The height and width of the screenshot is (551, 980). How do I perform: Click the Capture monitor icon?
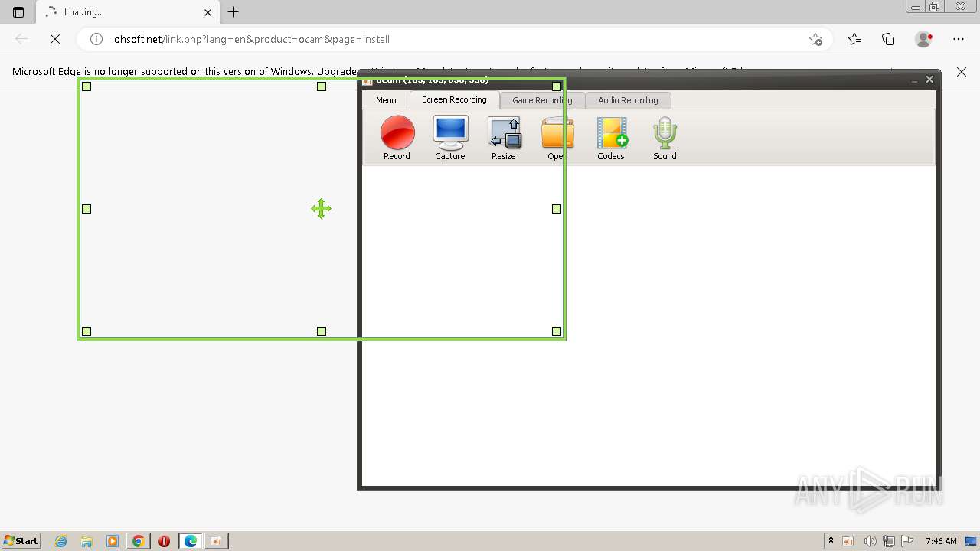tap(450, 138)
